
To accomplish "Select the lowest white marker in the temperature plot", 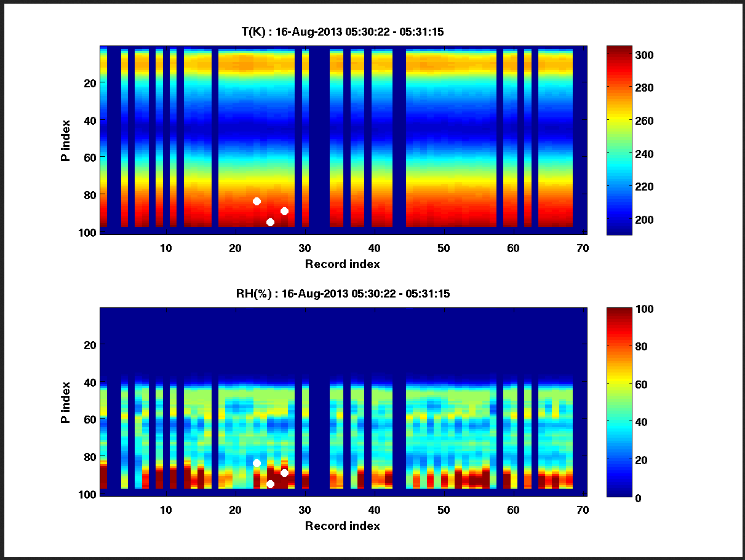I will (270, 222).
